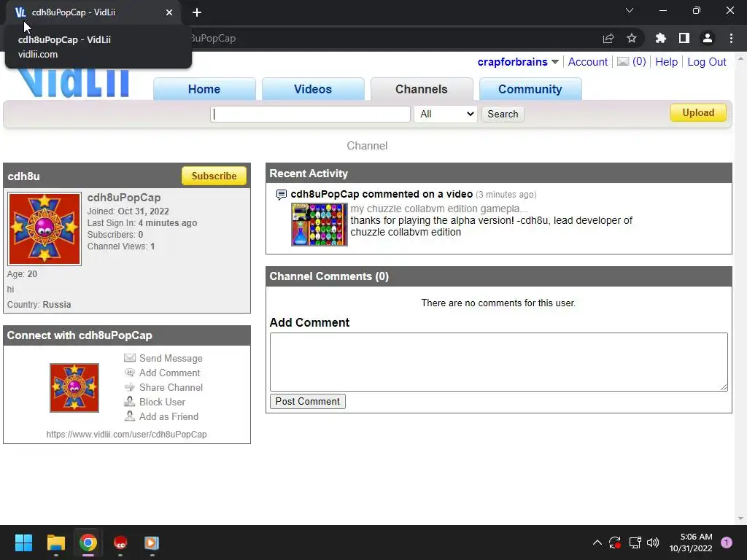Click avatar in Connect with cdh8uPopCap
747x560 pixels.
pos(74,388)
